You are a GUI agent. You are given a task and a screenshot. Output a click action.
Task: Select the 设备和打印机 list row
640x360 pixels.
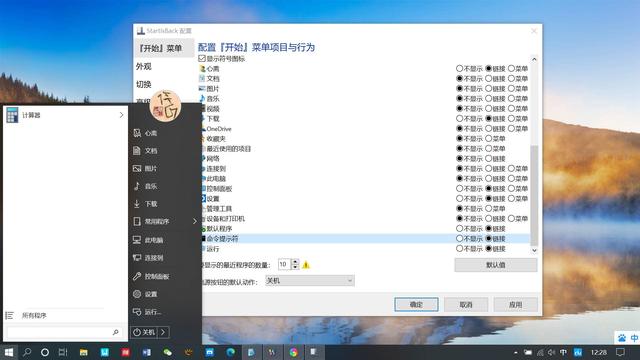click(363, 219)
